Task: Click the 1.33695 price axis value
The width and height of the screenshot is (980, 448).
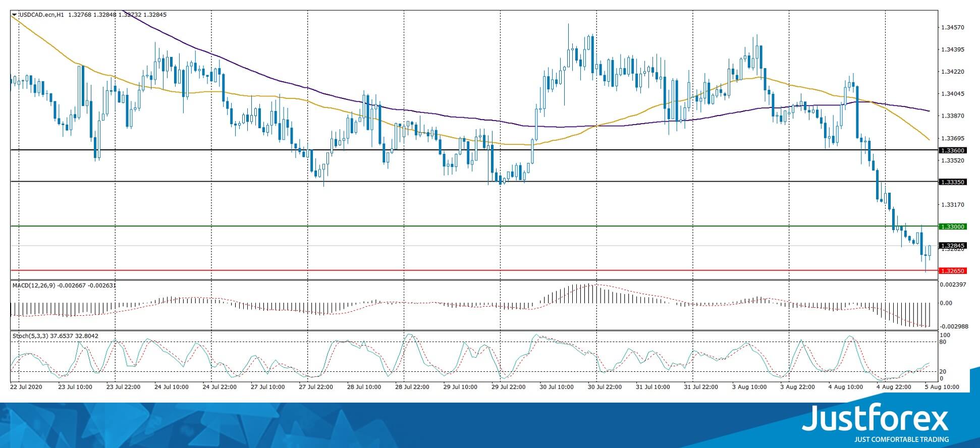Action: pyautogui.click(x=953, y=138)
